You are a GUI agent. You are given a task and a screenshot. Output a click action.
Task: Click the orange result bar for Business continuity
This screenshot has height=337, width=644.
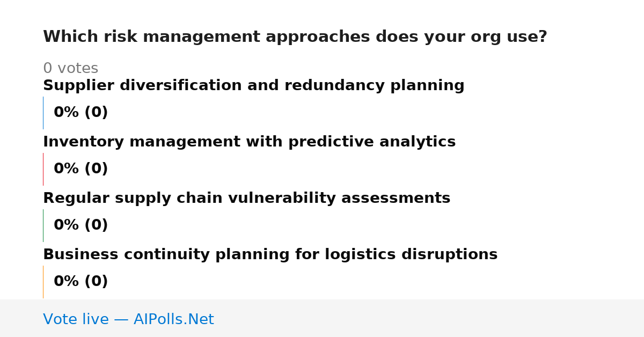pyautogui.click(x=43, y=282)
